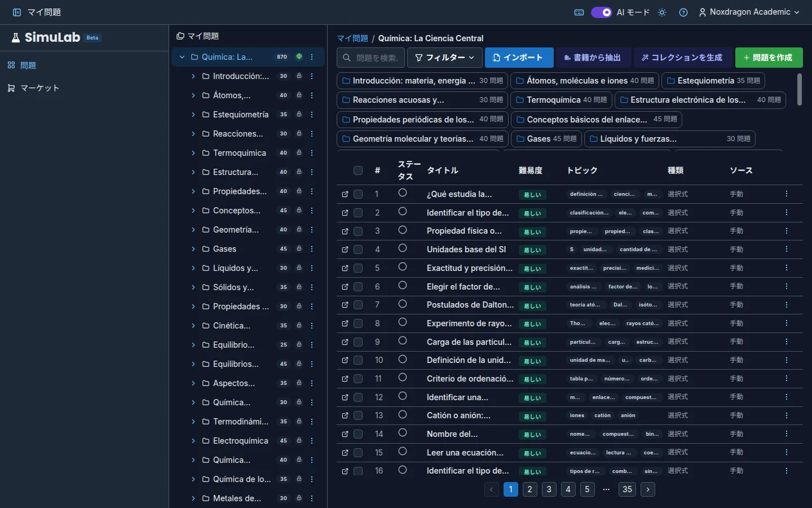Open kebab menu of Química: La... root folder
The width and height of the screenshot is (812, 508).
(x=312, y=57)
